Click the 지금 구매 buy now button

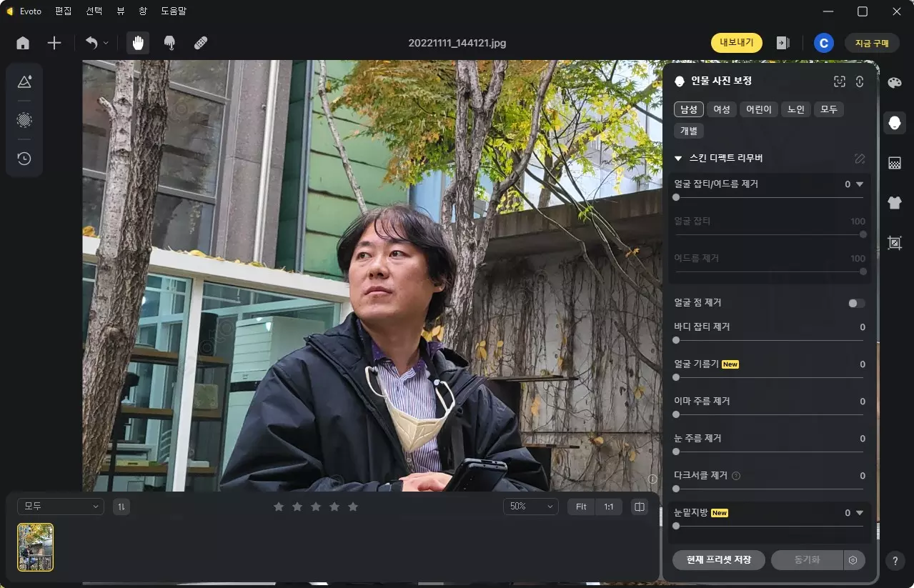click(x=872, y=43)
